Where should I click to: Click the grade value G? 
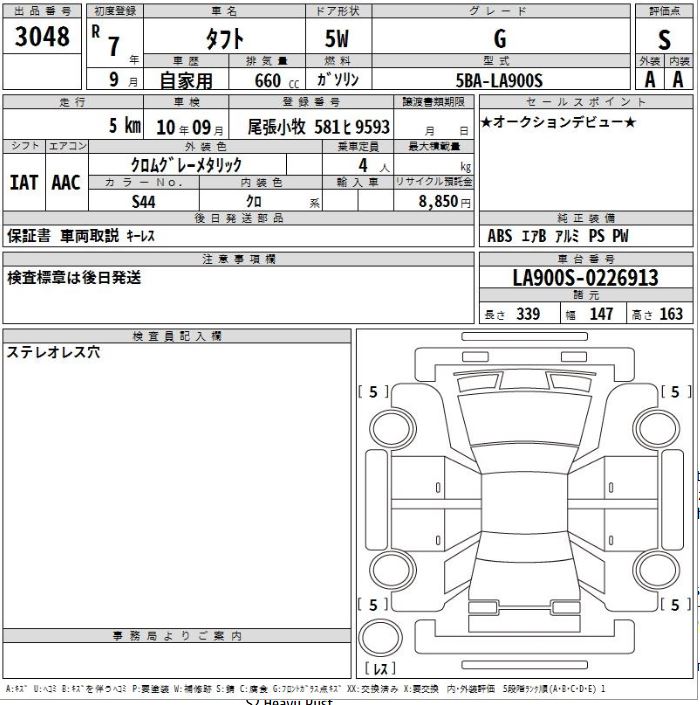click(500, 39)
